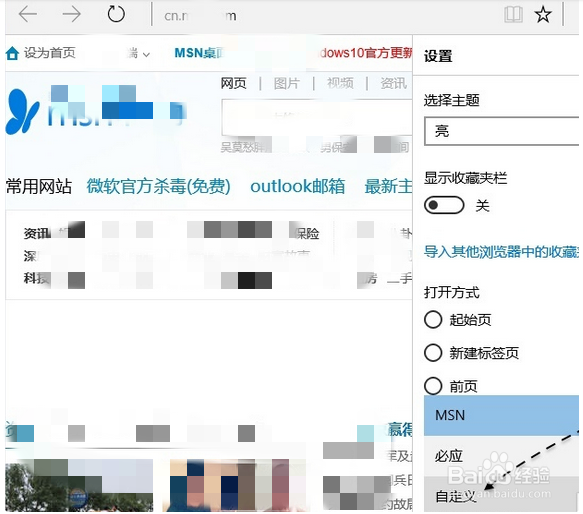583x514 pixels.
Task: Reload the page with refresh icon
Action: click(116, 15)
